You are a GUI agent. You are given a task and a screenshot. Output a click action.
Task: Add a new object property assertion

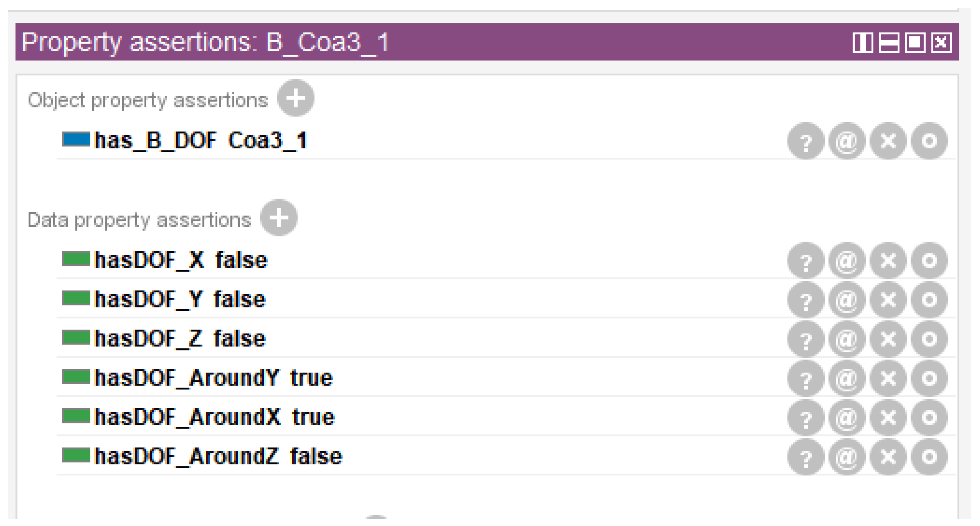click(295, 98)
